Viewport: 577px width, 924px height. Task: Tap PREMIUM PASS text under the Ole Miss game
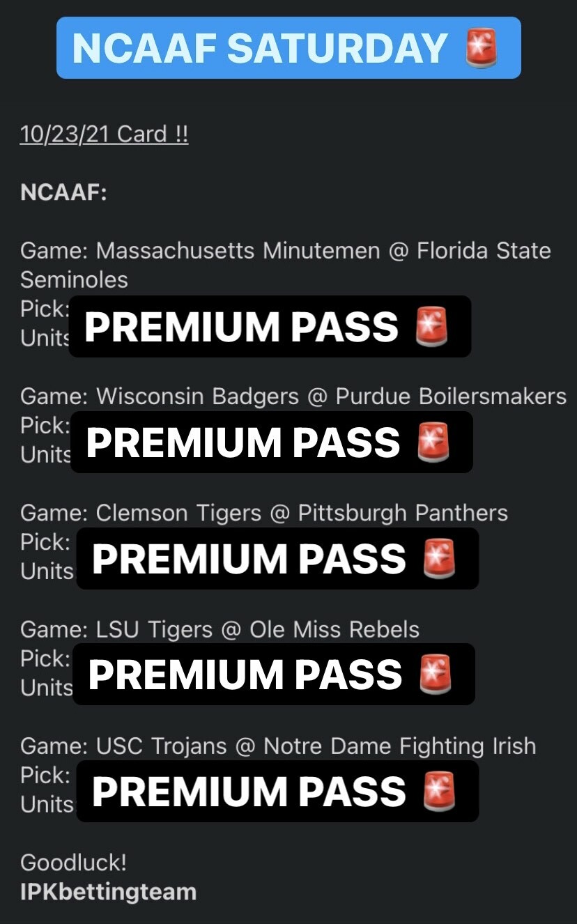(245, 675)
